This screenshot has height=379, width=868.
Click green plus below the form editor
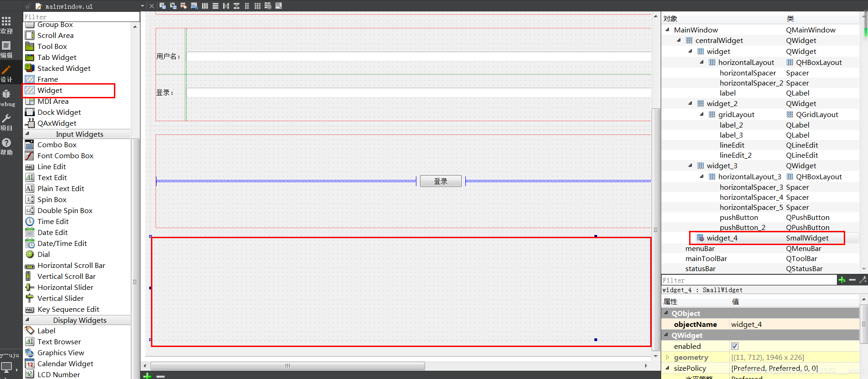pos(147,376)
